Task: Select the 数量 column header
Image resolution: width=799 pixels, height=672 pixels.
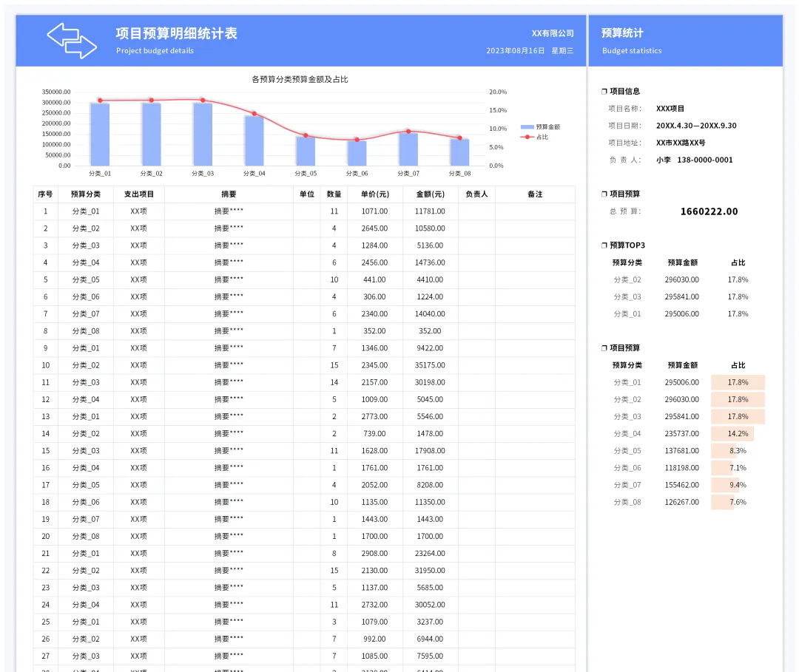Action: [x=334, y=194]
